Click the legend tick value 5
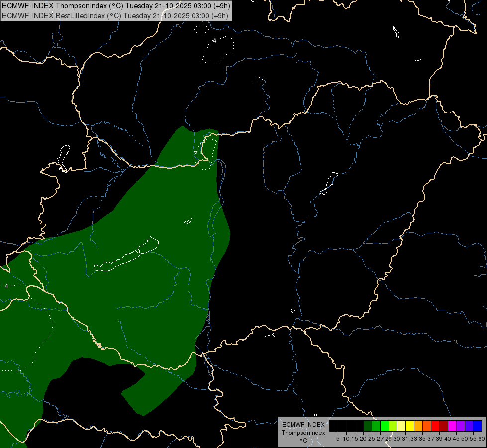 [x=338, y=439]
